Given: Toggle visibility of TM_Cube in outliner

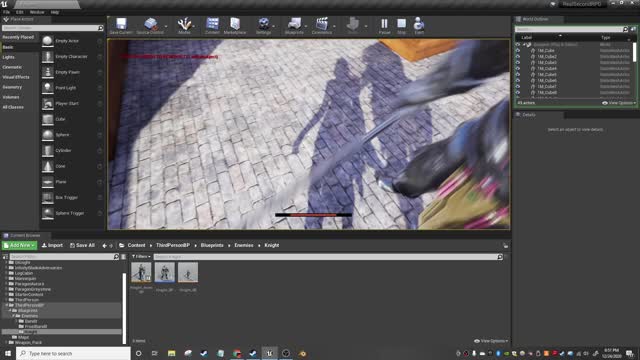Looking at the screenshot, I should [x=518, y=51].
